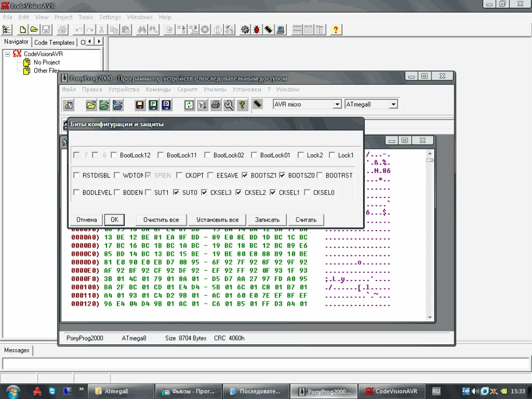This screenshot has height=399, width=532.
Task: Click the volume icon in system tray
Action: pyautogui.click(x=475, y=391)
